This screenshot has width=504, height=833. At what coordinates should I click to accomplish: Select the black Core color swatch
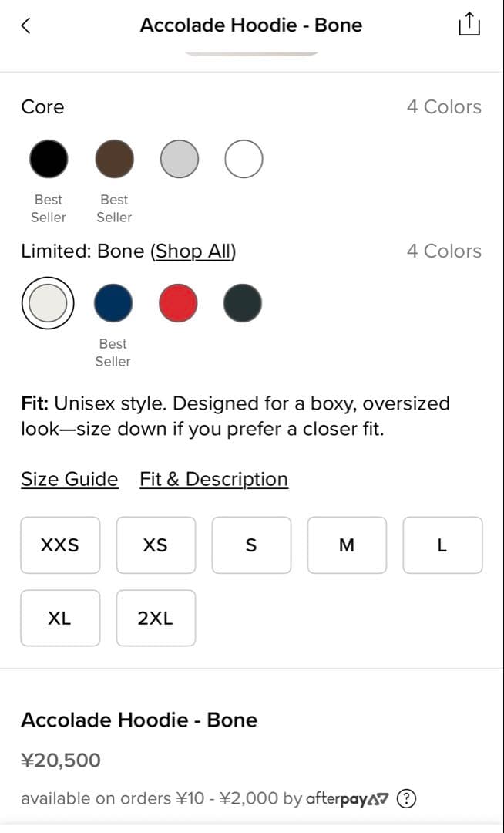(49, 159)
